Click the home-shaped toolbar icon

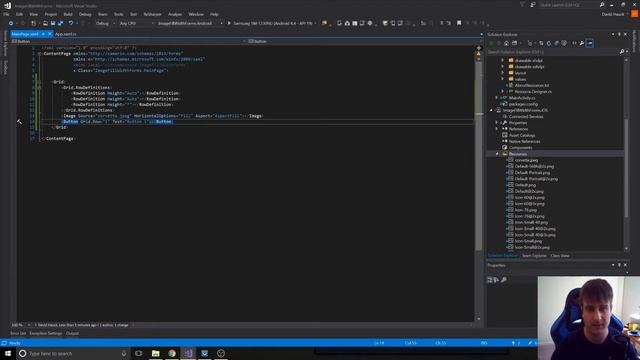347,23
